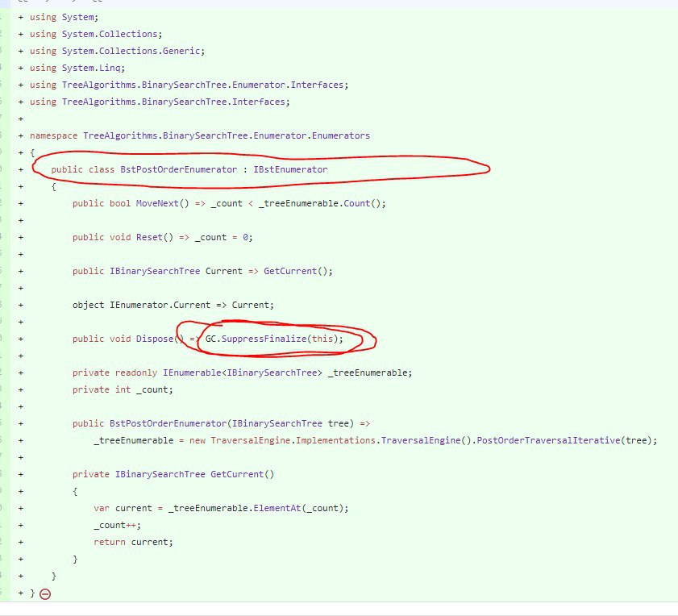The image size is (678, 616).
Task: Click 'using System;' line text
Action: [x=64, y=17]
